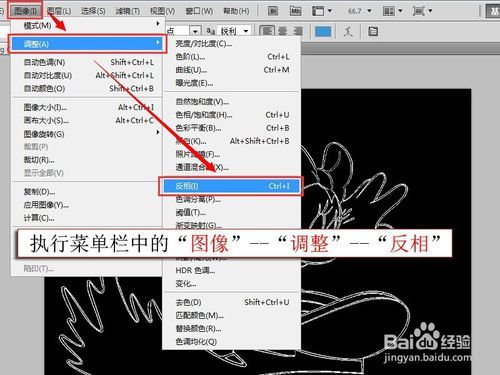Open the 视图(V) menu

[162, 11]
